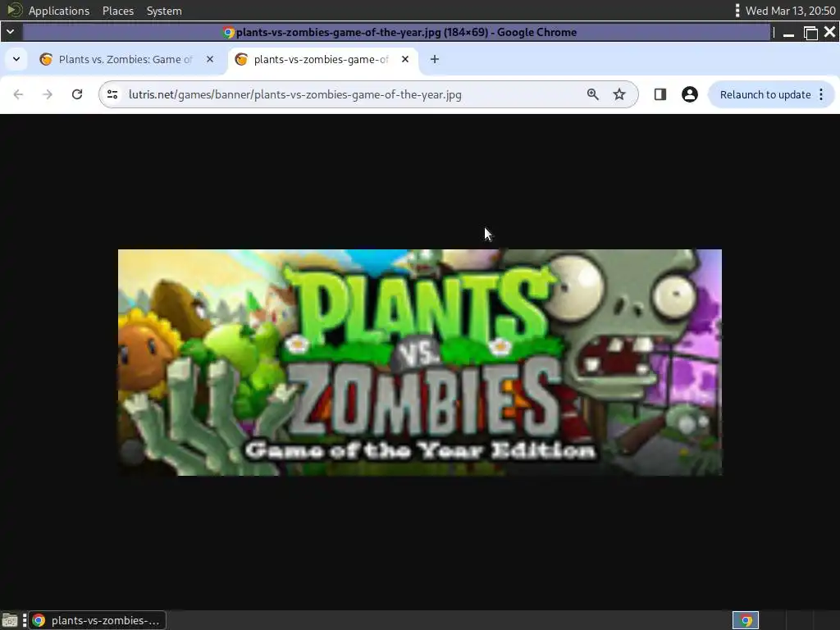This screenshot has width=840, height=630.
Task: Click the desktop logo icon beside Applications
Action: click(15, 10)
